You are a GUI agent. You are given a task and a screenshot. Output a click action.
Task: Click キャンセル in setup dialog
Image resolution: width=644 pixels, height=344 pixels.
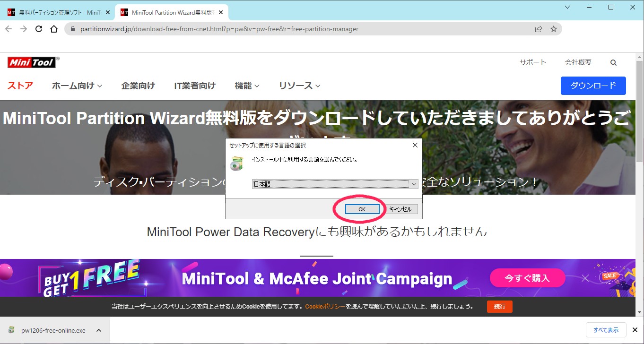click(x=400, y=209)
